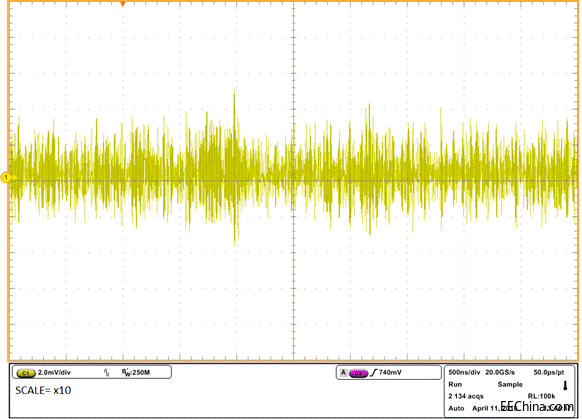The image size is (582, 419).
Task: Select the 50.0ps/pt resolution readout
Action: pos(549,372)
